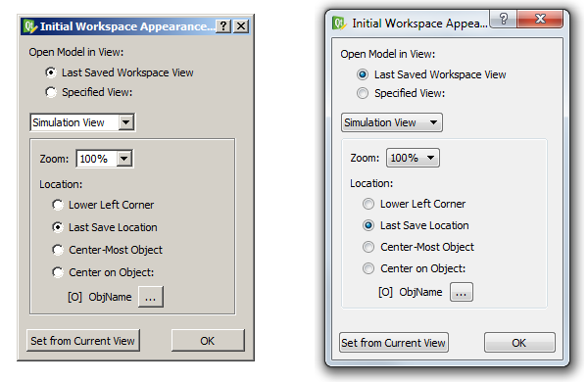Screen dimensions: 588x382
Task: Click ellipsis browse button in left dialog
Action: coord(150,297)
